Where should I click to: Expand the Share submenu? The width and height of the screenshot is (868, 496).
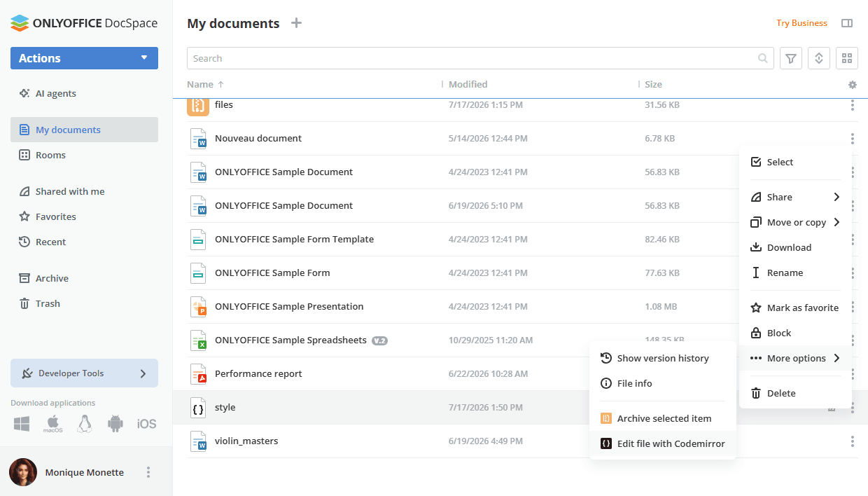click(x=795, y=197)
